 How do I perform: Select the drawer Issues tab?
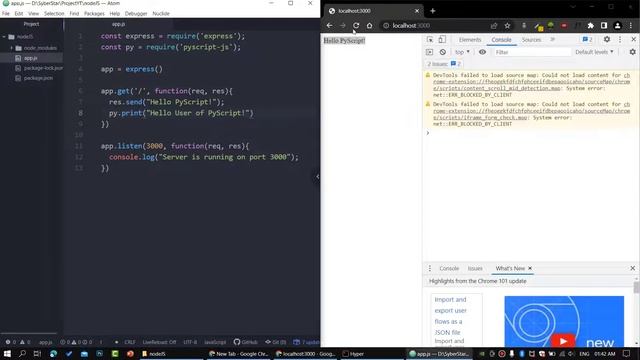click(x=475, y=268)
